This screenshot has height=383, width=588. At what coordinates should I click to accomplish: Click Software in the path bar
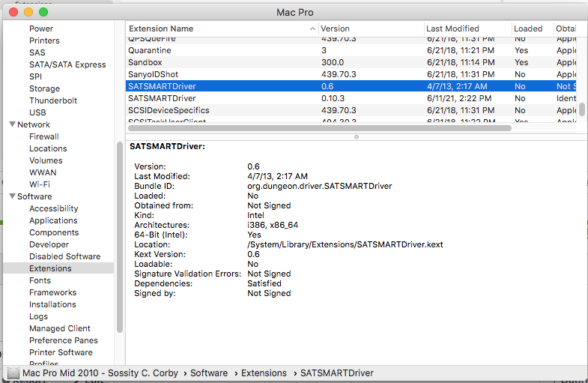[209, 373]
